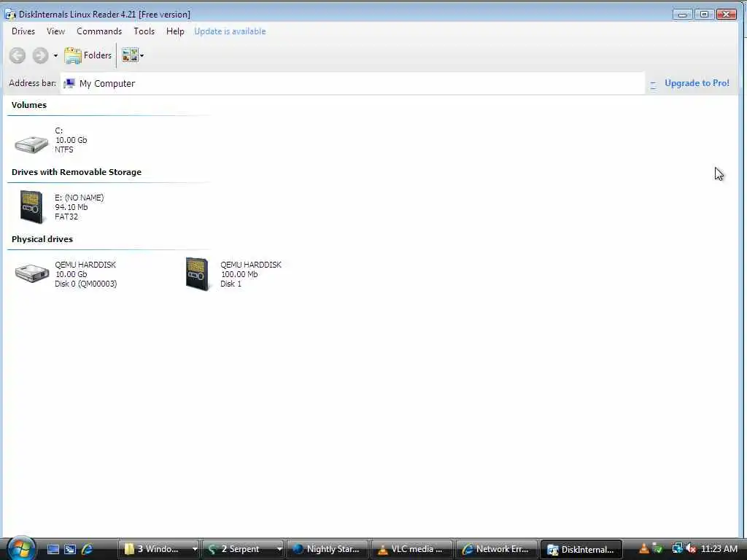
Task: Open the View menu
Action: coord(55,31)
